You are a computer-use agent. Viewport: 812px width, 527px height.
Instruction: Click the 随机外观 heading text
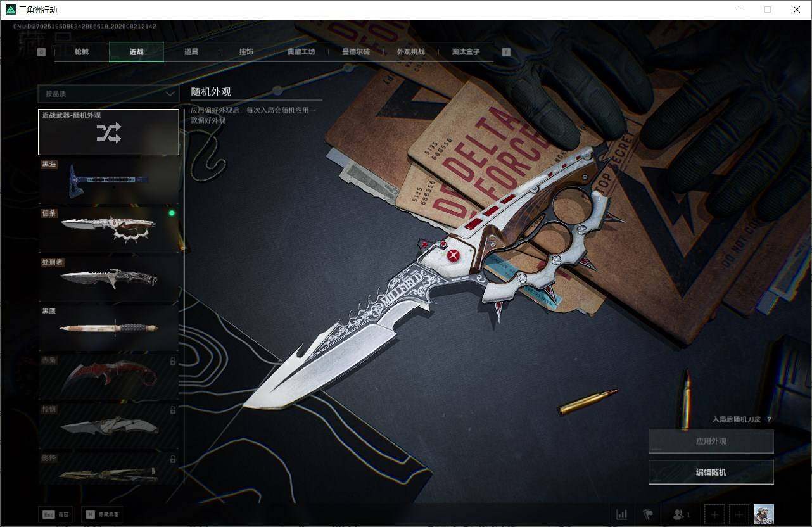pyautogui.click(x=211, y=92)
